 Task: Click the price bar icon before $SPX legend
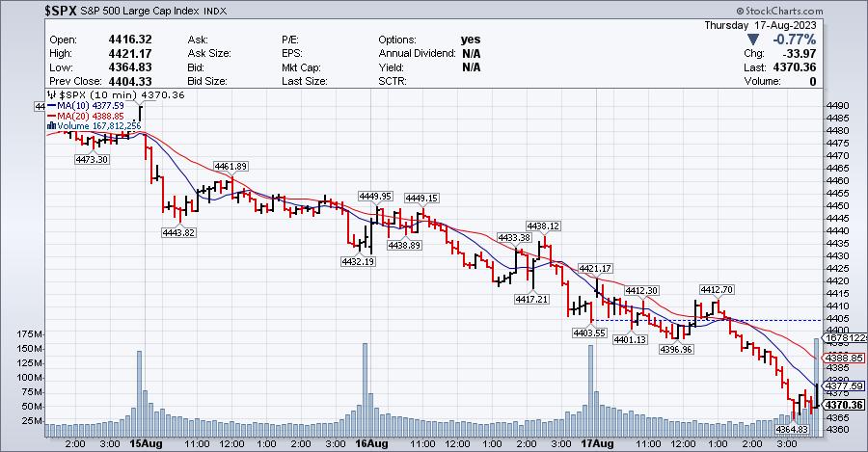point(52,95)
